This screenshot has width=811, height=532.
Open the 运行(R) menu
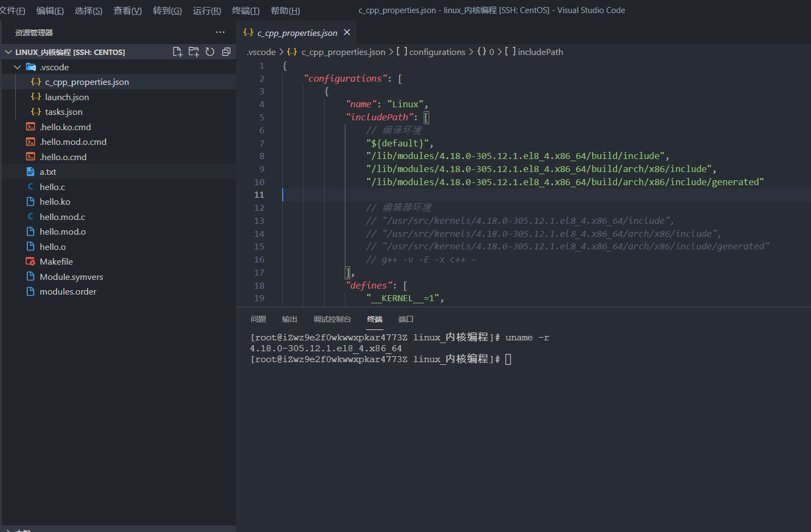coord(207,11)
